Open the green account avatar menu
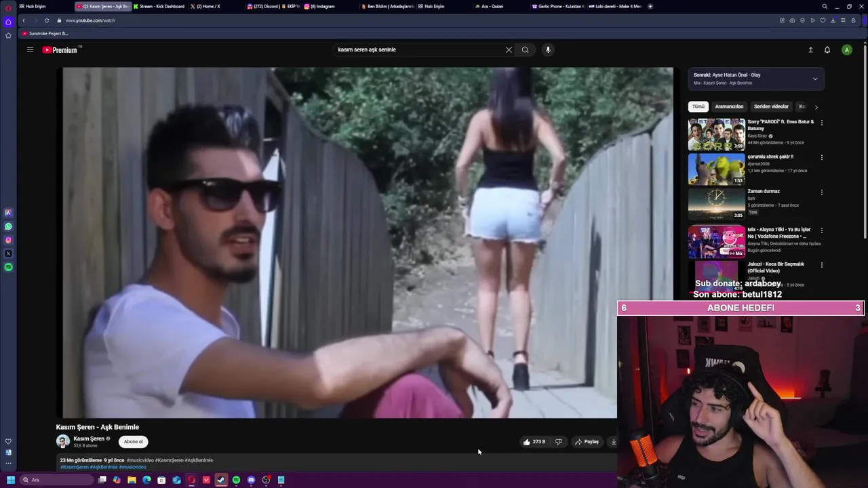Screen dimensions: 868x488 [x=846, y=49]
